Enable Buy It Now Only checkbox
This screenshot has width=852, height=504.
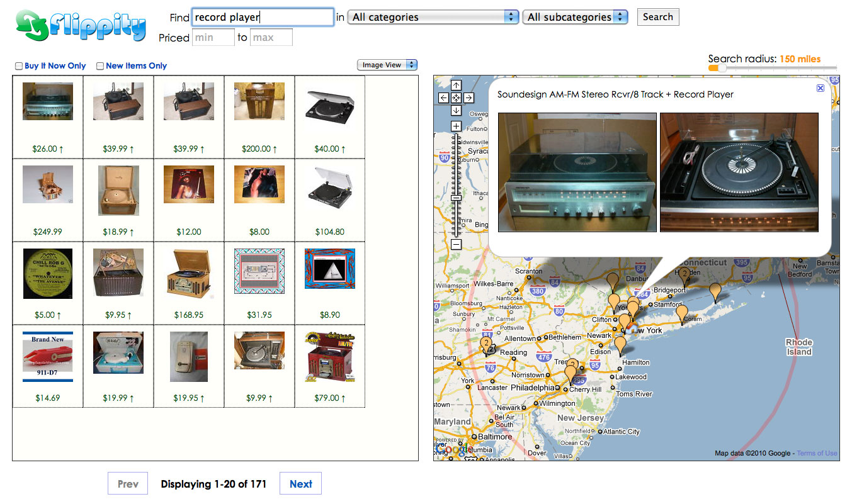19,66
